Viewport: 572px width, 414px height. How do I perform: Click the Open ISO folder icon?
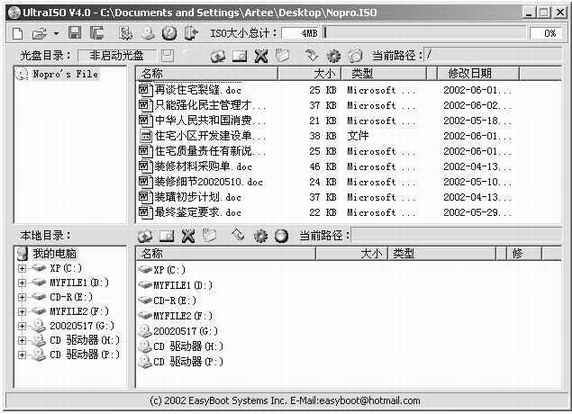pyautogui.click(x=39, y=34)
